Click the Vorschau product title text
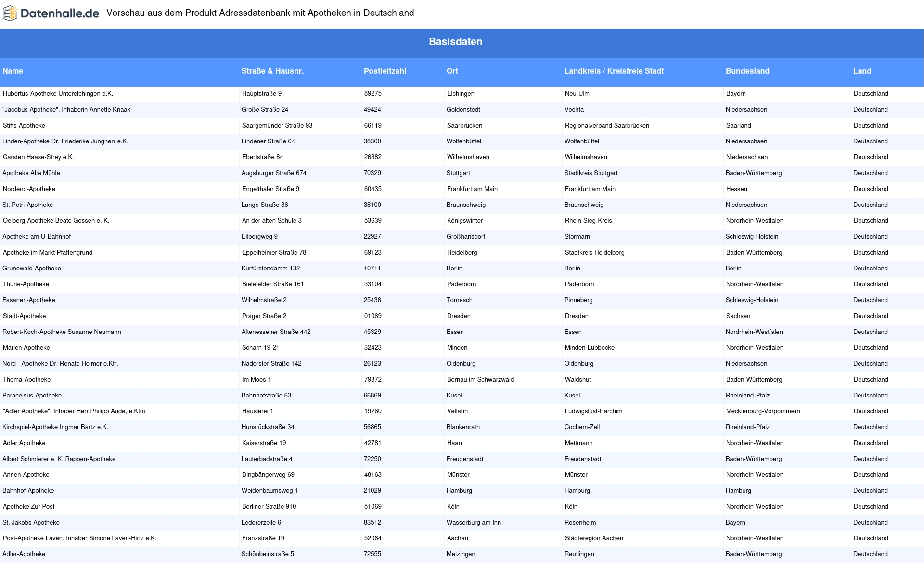 [x=260, y=13]
